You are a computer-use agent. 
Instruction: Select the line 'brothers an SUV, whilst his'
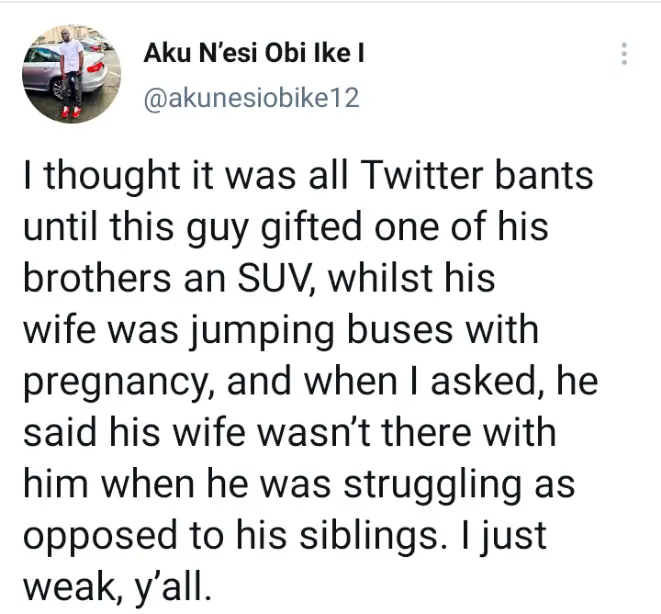coord(259,279)
